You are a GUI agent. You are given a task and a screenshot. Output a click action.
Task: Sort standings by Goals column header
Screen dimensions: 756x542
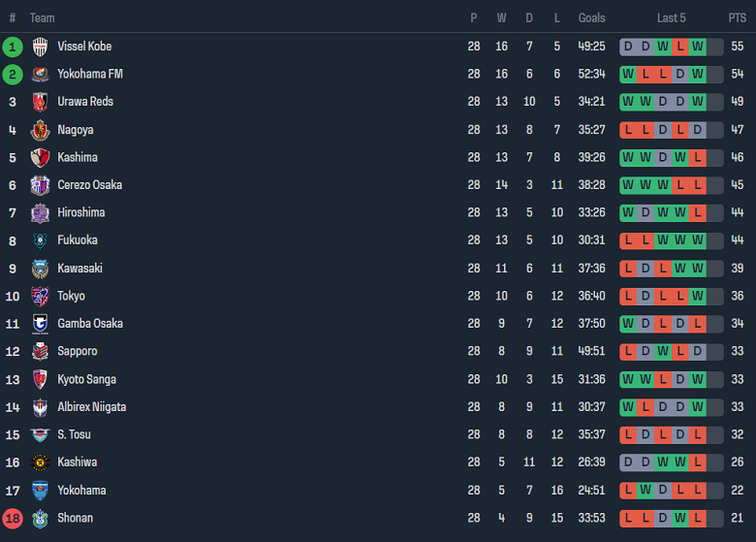click(x=591, y=17)
